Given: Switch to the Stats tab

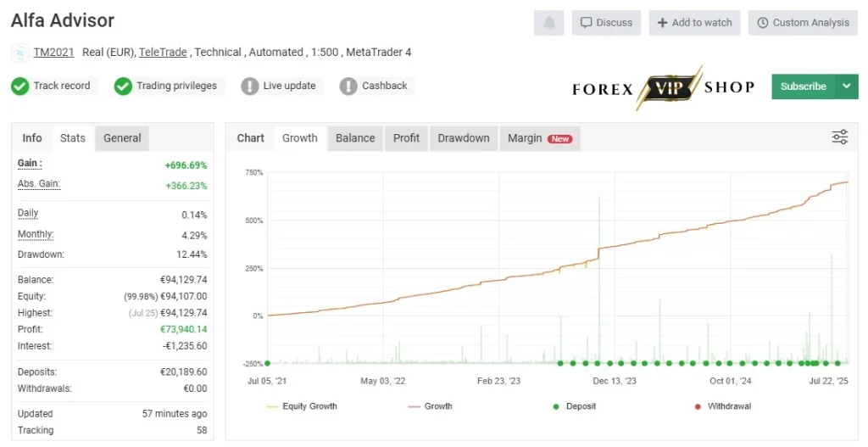Looking at the screenshot, I should tap(73, 138).
